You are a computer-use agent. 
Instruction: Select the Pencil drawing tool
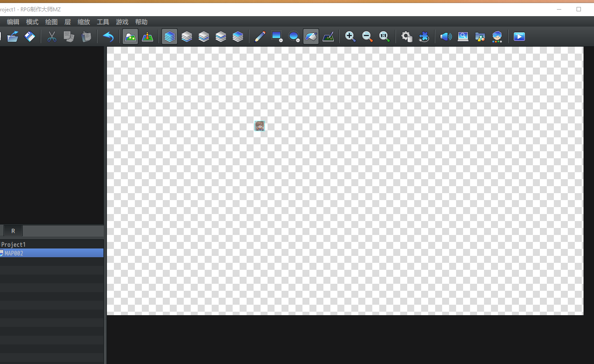tap(260, 37)
